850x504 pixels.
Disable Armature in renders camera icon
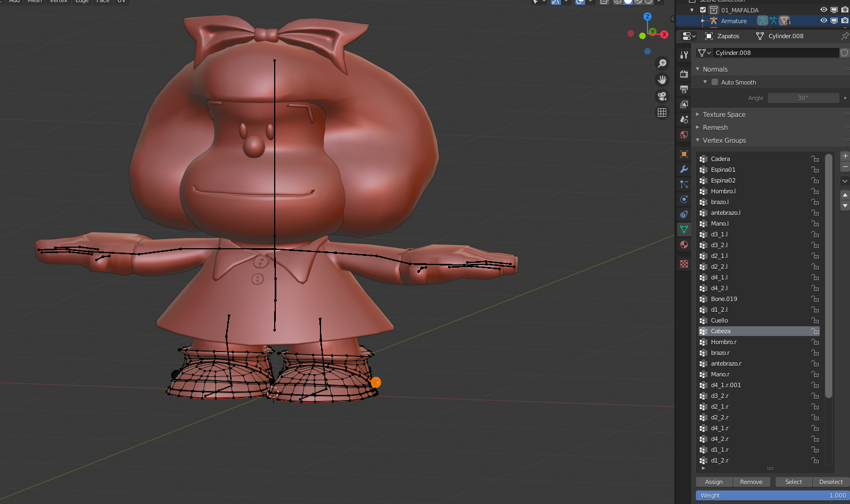coord(845,20)
